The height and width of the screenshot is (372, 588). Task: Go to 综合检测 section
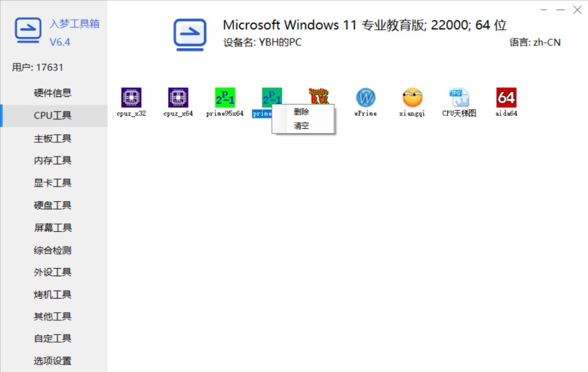pos(52,250)
